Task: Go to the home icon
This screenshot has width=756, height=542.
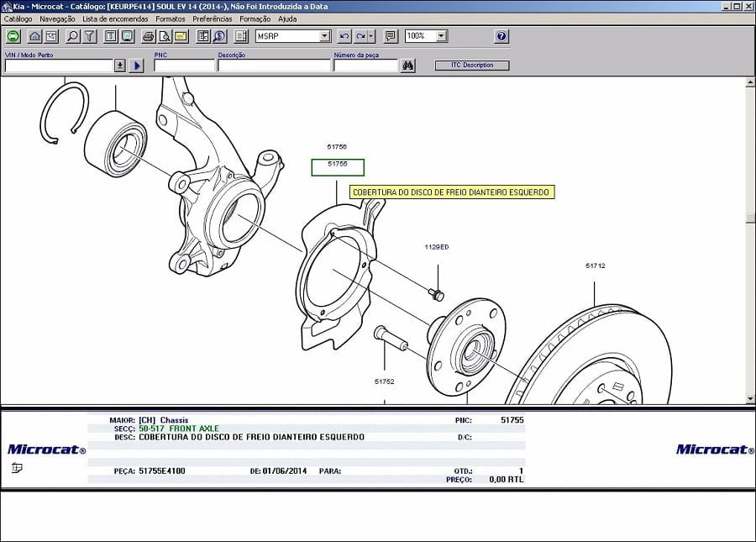Action: (34, 36)
